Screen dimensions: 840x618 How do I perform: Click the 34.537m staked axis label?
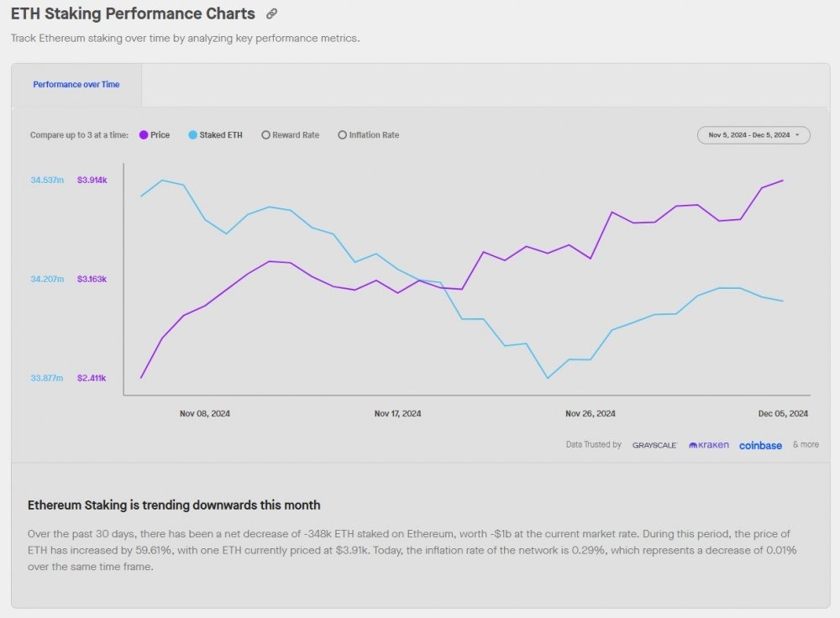47,180
